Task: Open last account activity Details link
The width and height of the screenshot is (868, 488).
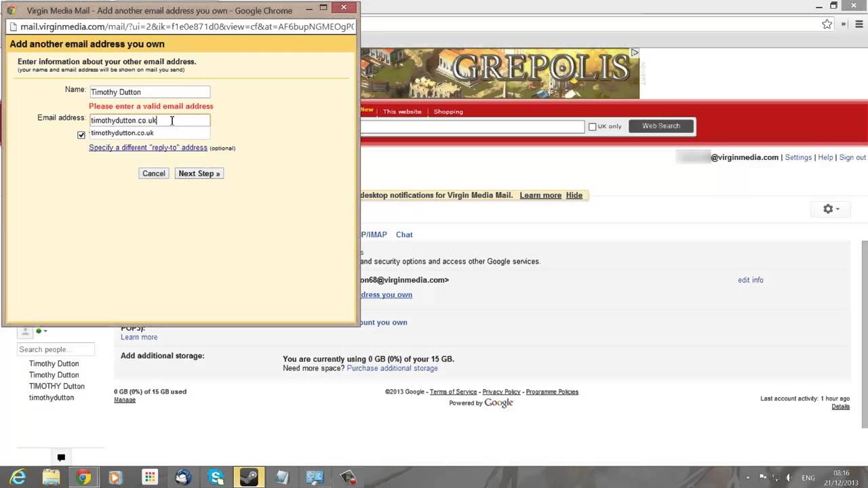Action: pyautogui.click(x=840, y=407)
